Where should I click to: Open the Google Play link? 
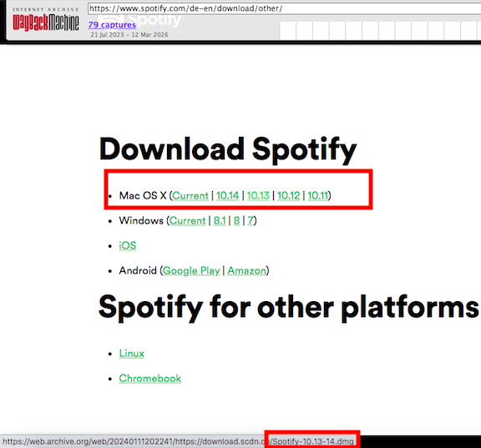click(x=191, y=270)
